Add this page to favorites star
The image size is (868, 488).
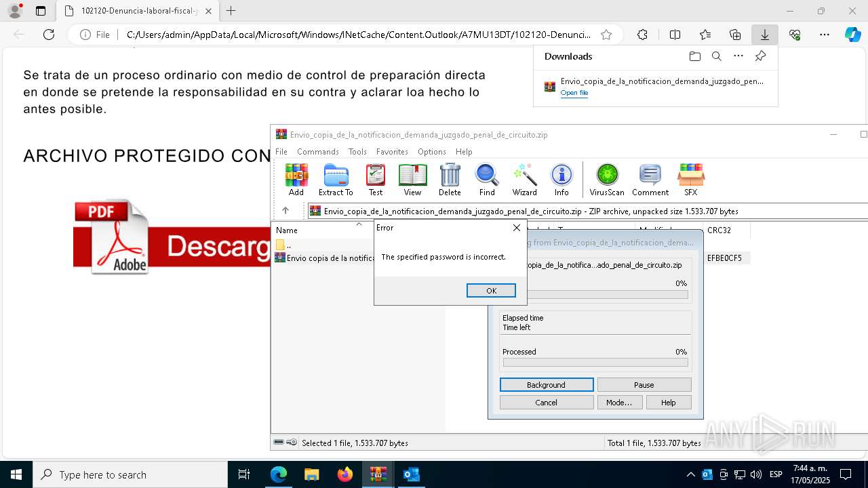click(606, 35)
